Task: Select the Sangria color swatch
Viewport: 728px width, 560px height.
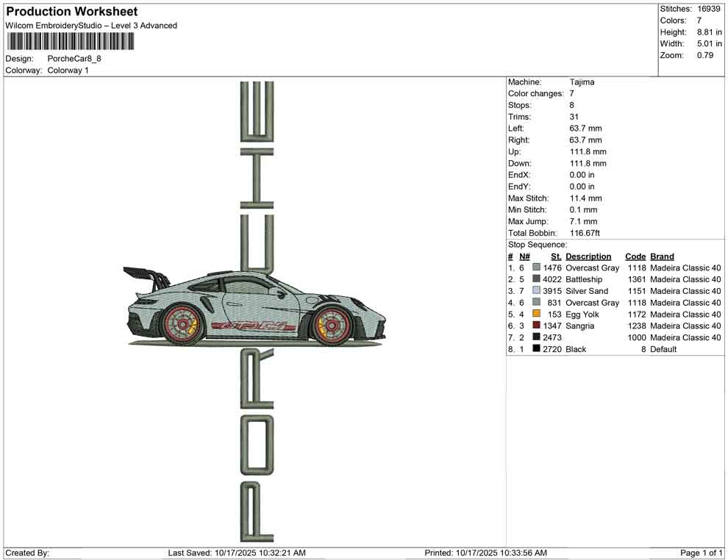Action: [x=536, y=326]
